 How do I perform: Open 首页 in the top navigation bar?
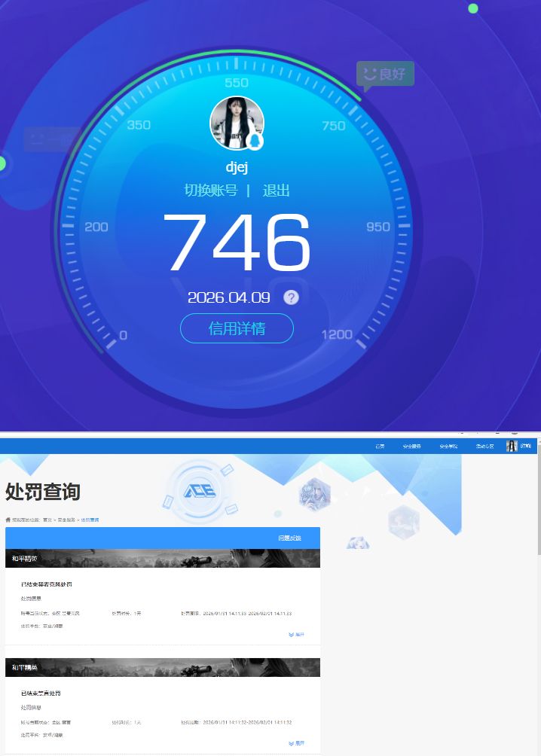[381, 447]
